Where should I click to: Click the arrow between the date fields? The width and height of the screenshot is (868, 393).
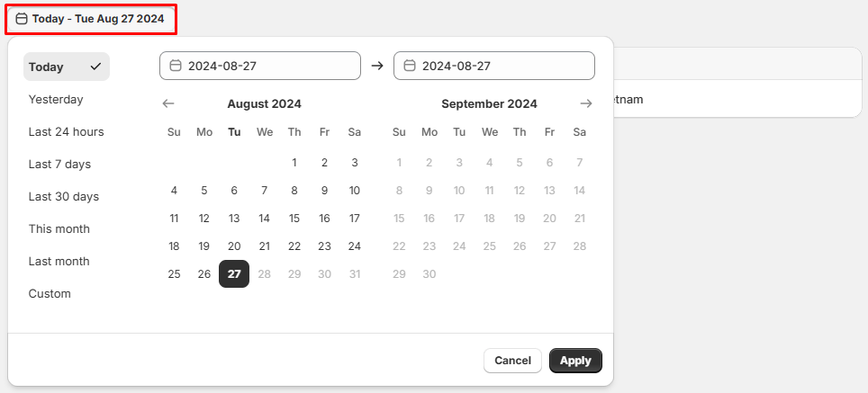pyautogui.click(x=377, y=66)
